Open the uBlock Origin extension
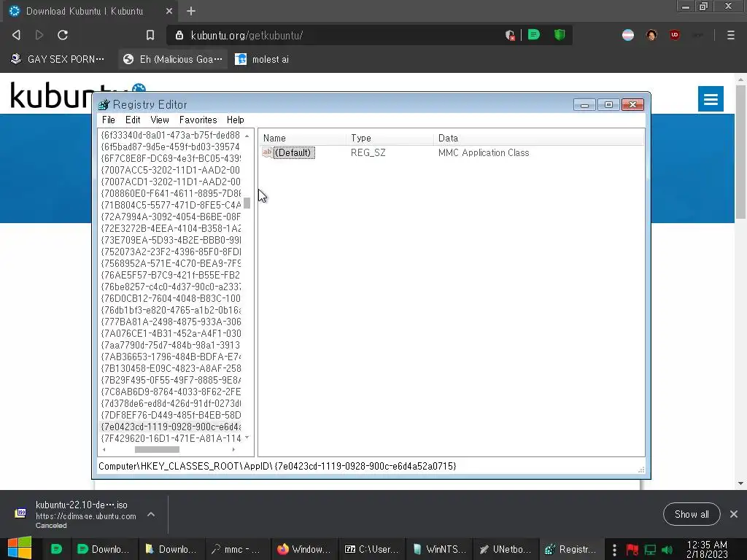Image resolution: width=747 pixels, height=560 pixels. (674, 35)
